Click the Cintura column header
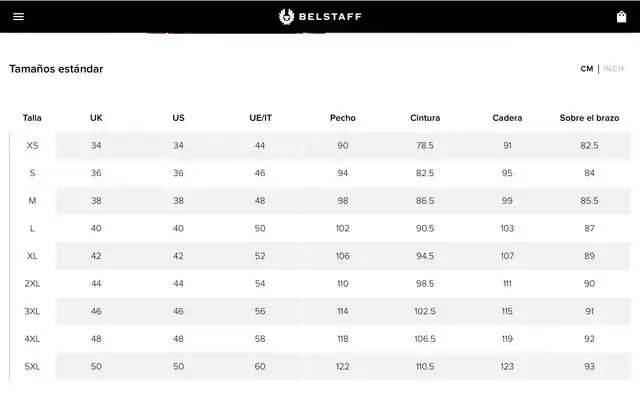 point(425,118)
